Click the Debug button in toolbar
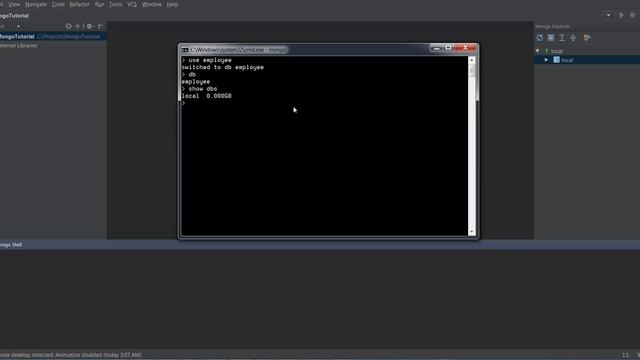Viewport: 640px width, 360px height. pyautogui.click(x=632, y=15)
